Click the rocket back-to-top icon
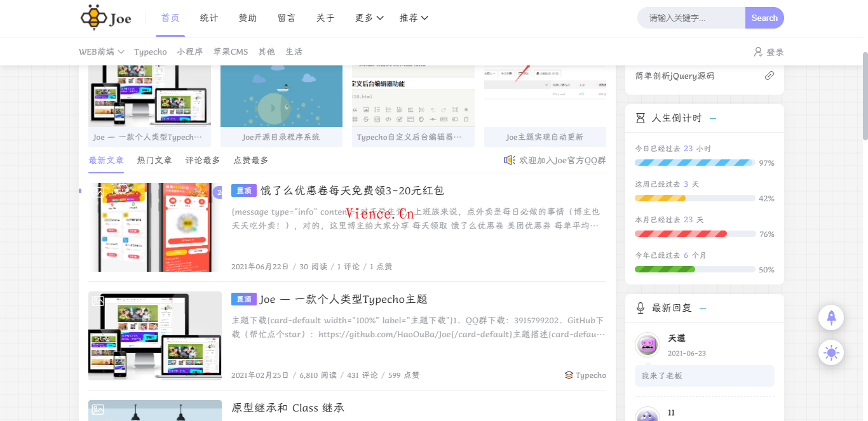Screen dimensions: 868x421 point(831,317)
